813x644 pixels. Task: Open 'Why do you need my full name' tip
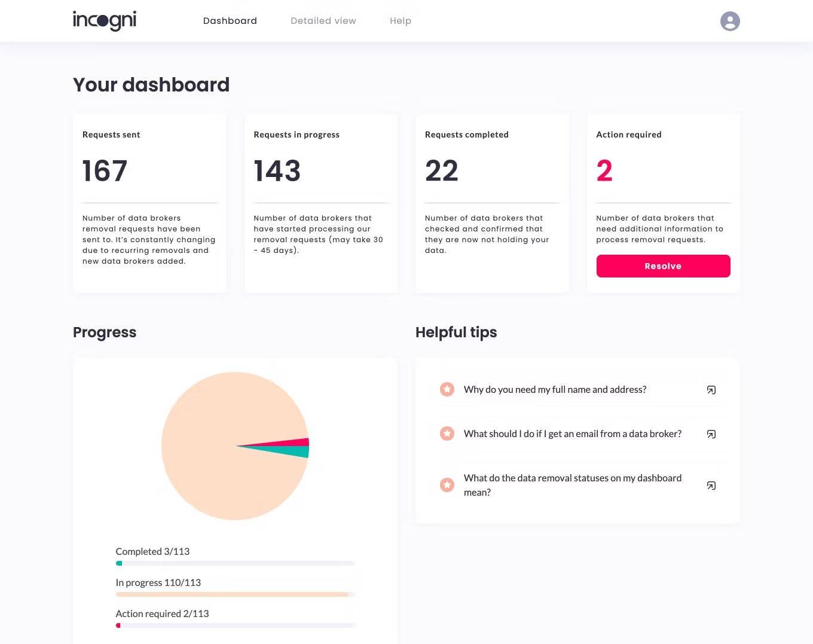[x=555, y=389]
